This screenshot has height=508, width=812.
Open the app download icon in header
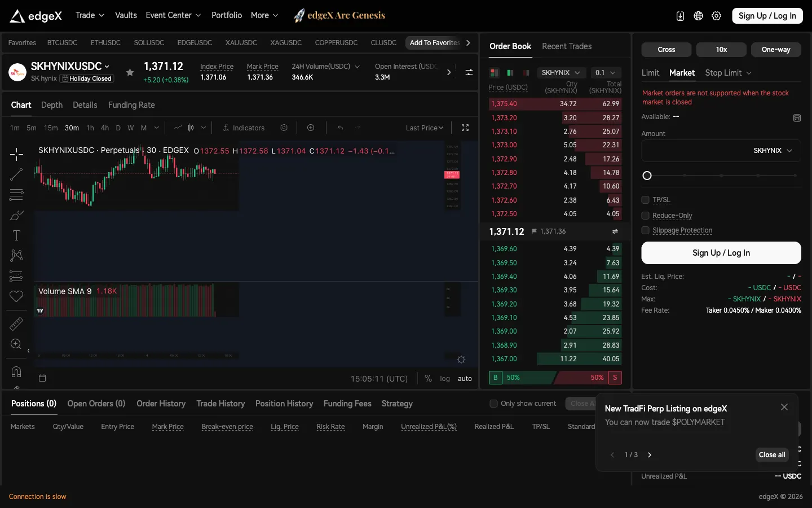pyautogui.click(x=680, y=16)
